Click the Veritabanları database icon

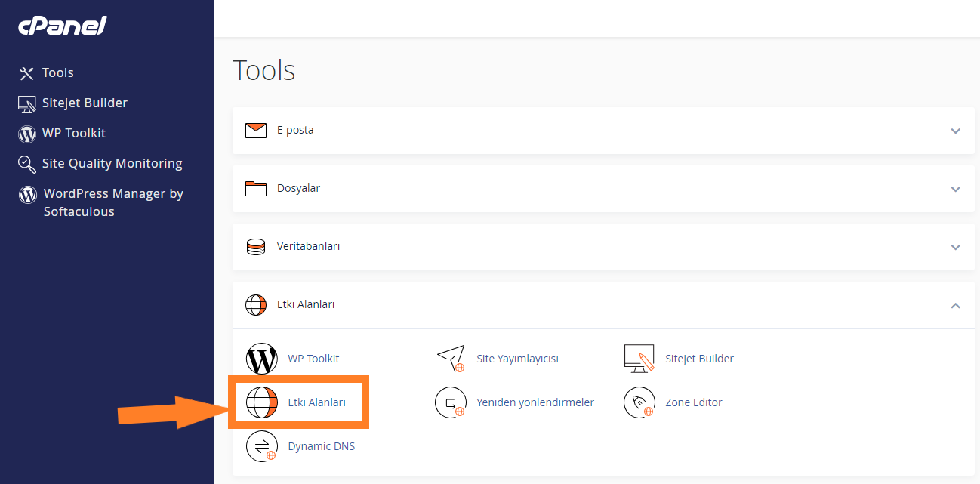tap(257, 247)
